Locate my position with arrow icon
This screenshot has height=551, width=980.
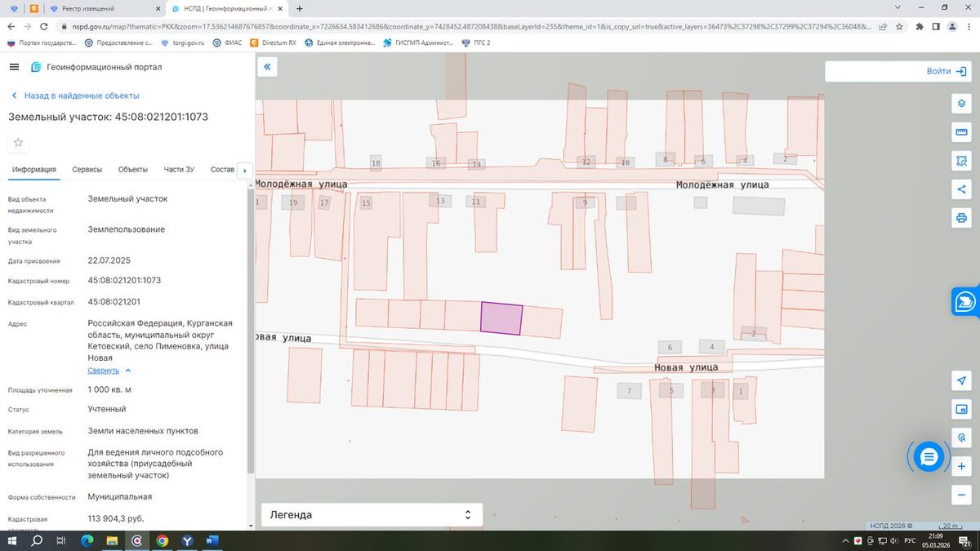(x=961, y=380)
